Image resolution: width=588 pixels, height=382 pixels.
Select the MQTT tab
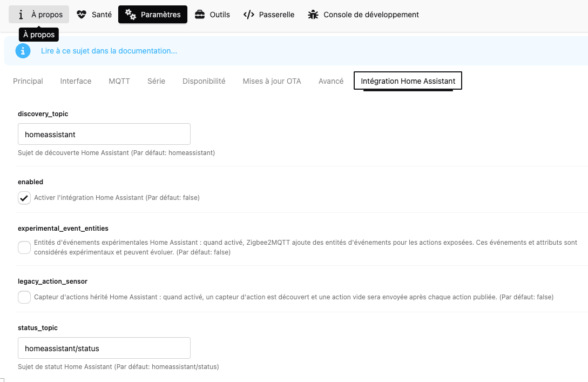[119, 81]
